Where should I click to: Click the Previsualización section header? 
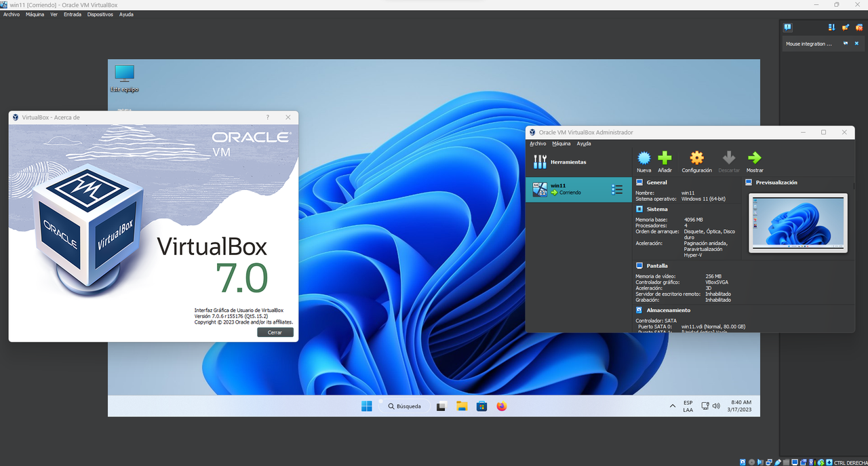tap(776, 182)
